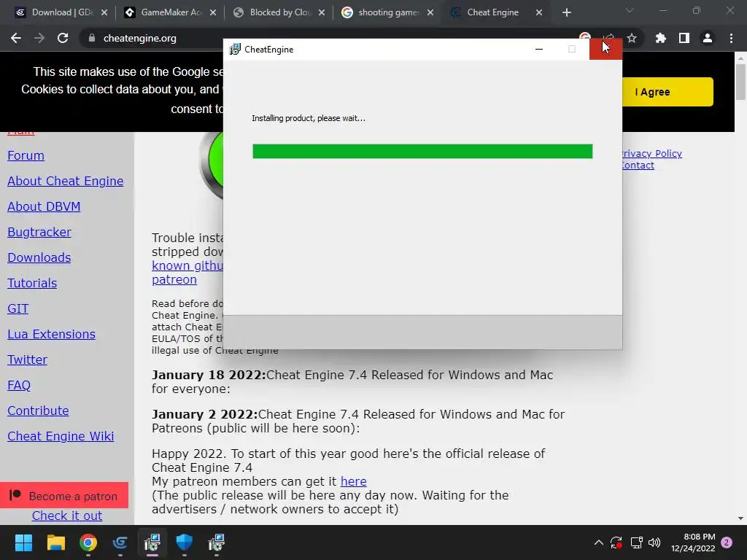Click the Check it out link
Viewport: 747px width, 560px height.
66,516
